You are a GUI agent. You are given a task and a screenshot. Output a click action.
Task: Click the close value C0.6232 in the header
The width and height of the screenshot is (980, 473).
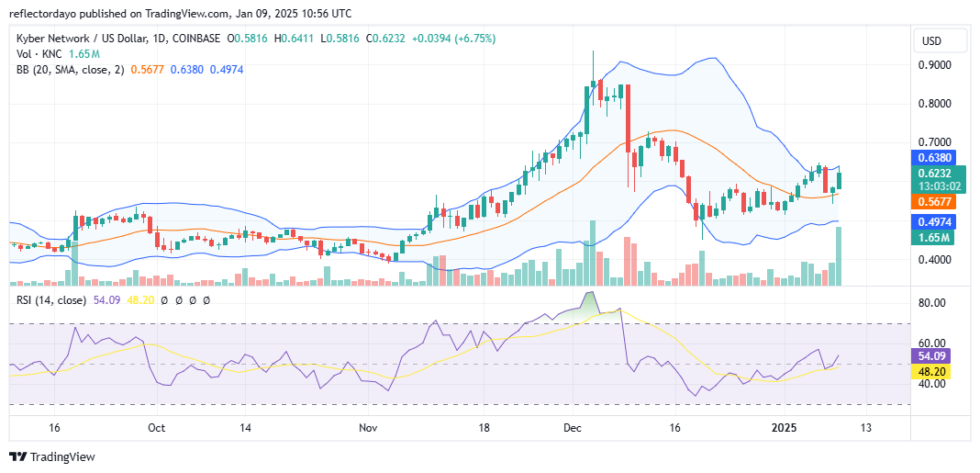384,39
